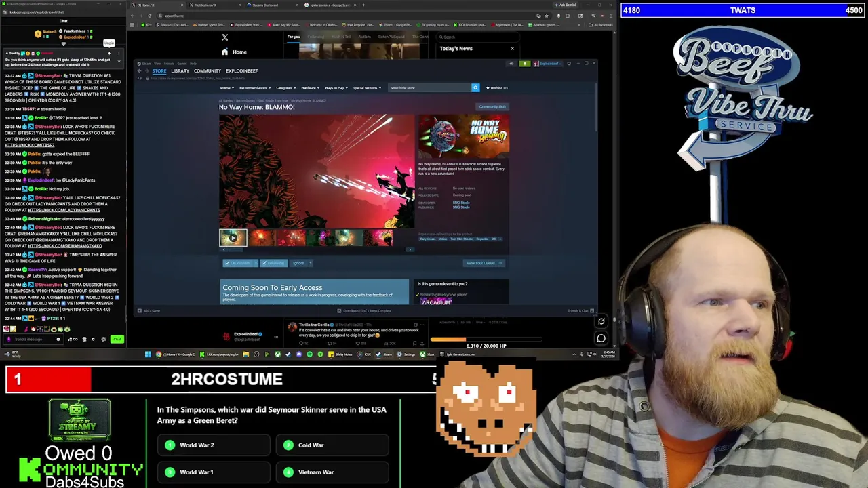Switch to Streamy Dashboard browser tab
The image size is (868, 488).
pyautogui.click(x=273, y=5)
